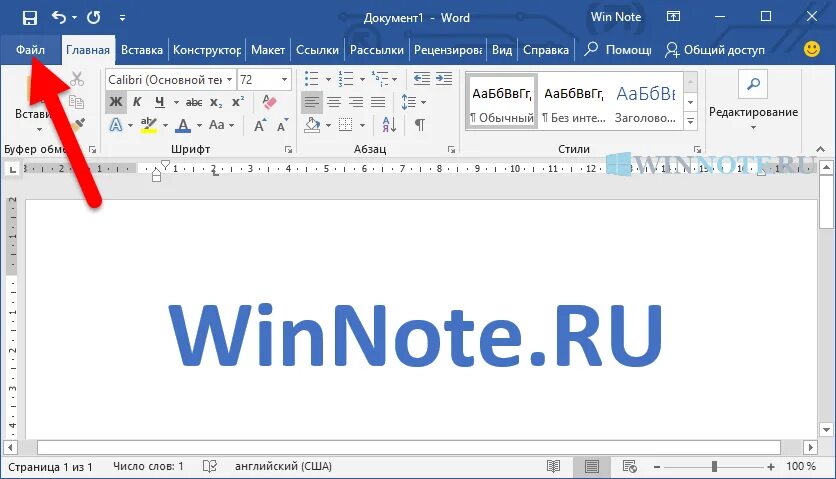Image resolution: width=836 pixels, height=479 pixels.
Task: Open the Шрифт dialog launcher
Action: point(288,150)
